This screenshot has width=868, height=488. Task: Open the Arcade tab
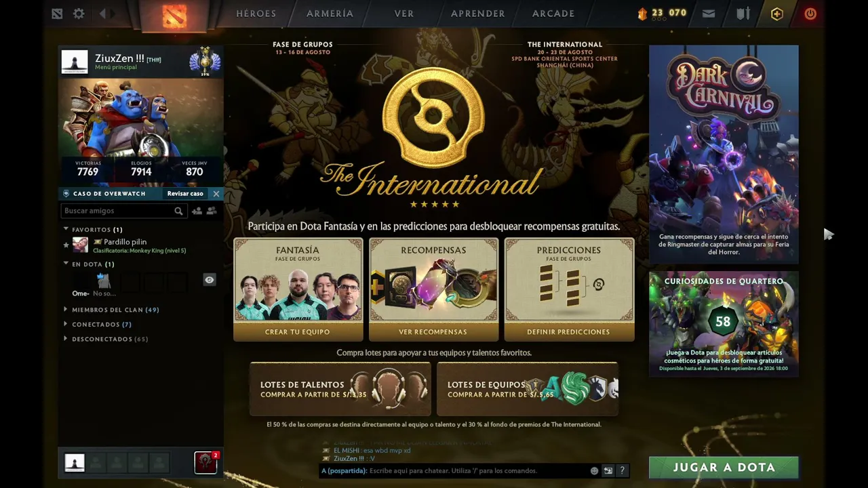tap(553, 14)
